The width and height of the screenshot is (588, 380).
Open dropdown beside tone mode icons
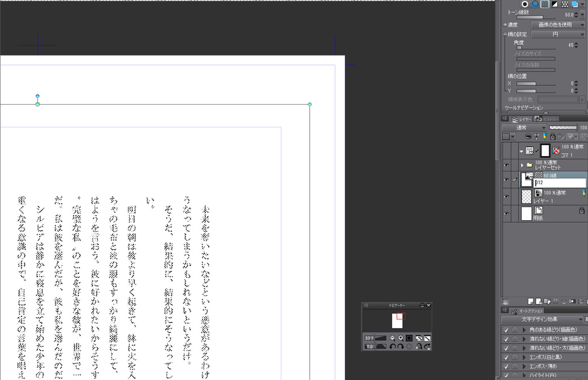click(582, 4)
